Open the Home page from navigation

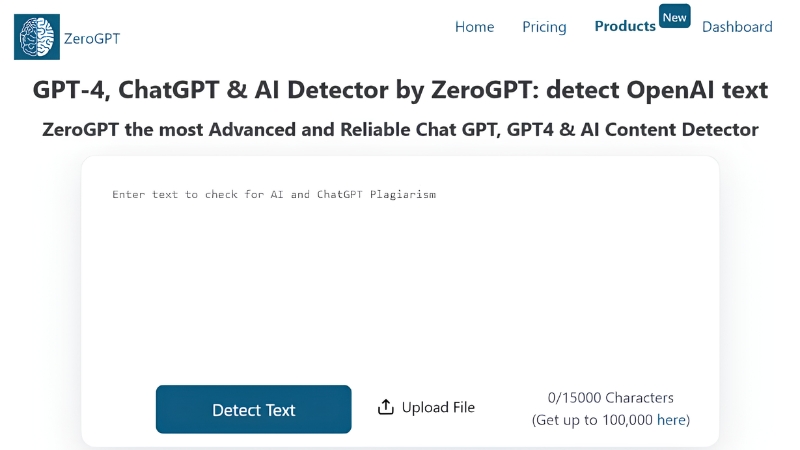[474, 27]
